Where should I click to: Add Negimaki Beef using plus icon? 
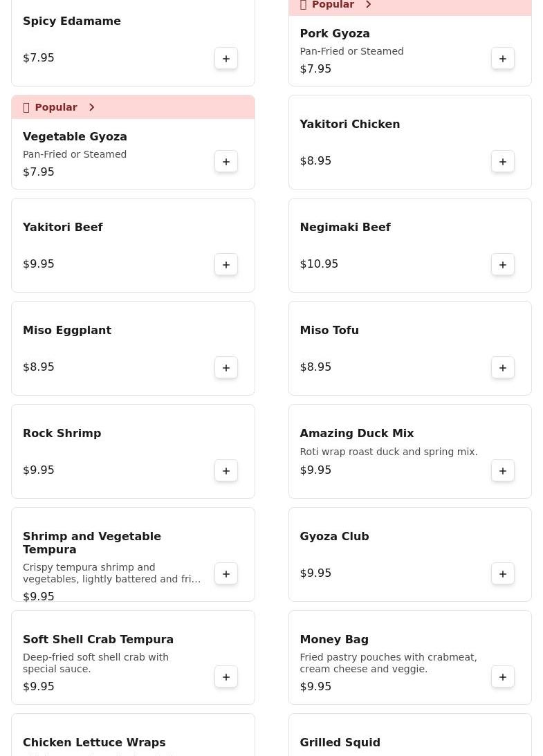[x=502, y=265]
